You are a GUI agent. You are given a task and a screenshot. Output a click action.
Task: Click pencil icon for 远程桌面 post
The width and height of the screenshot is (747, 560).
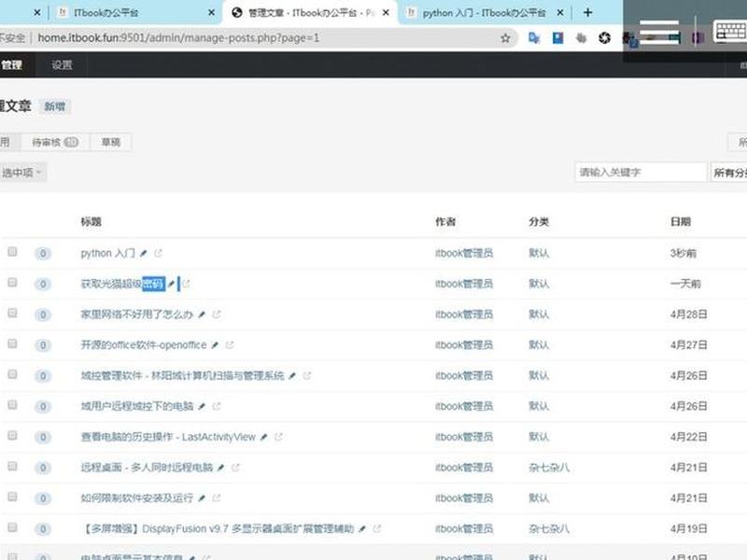220,468
